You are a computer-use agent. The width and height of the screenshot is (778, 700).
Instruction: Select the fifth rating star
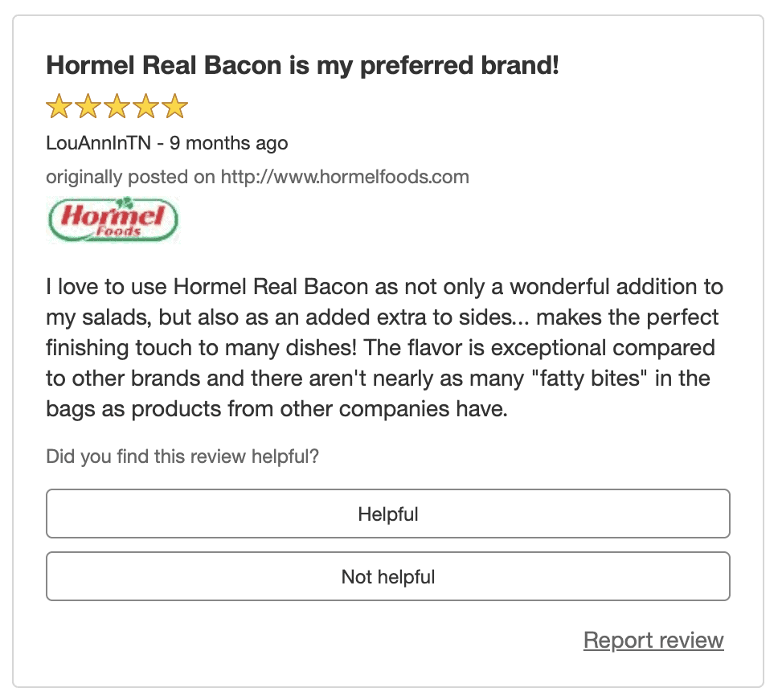(174, 106)
